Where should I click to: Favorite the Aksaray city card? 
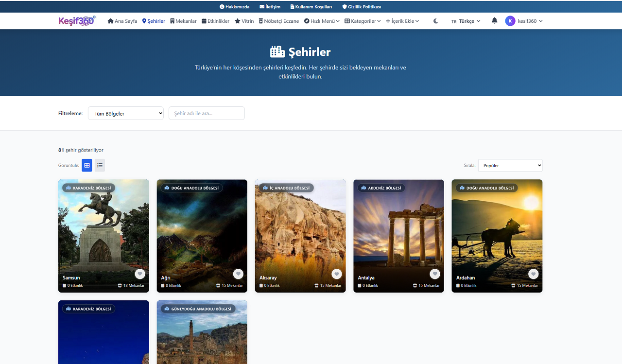point(337,274)
